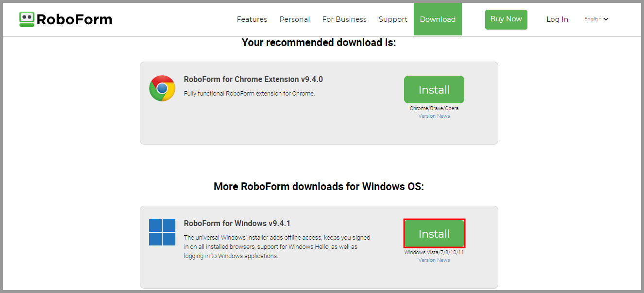Install the RoboForm Chrome Extension v9.4.0
The image size is (644, 293).
434,89
